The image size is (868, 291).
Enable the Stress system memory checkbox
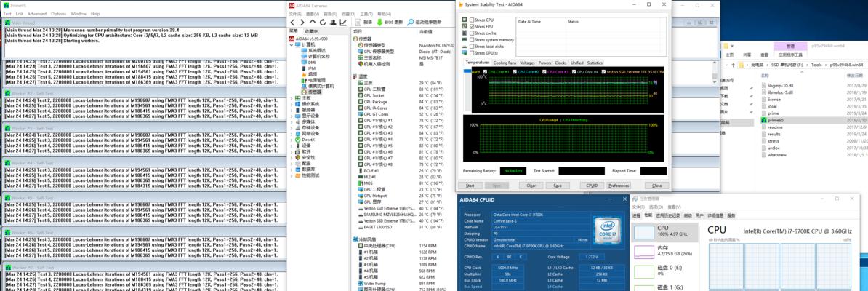pyautogui.click(x=472, y=40)
